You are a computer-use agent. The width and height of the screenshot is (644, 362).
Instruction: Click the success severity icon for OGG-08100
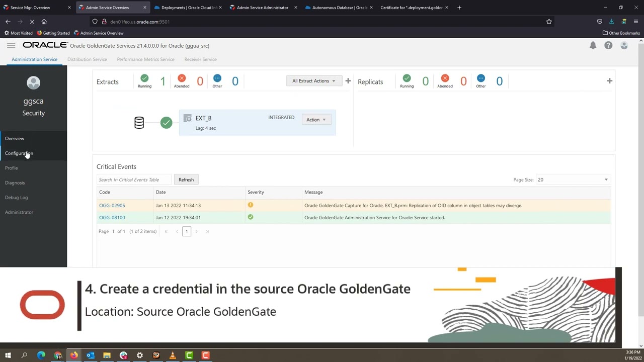251,217
